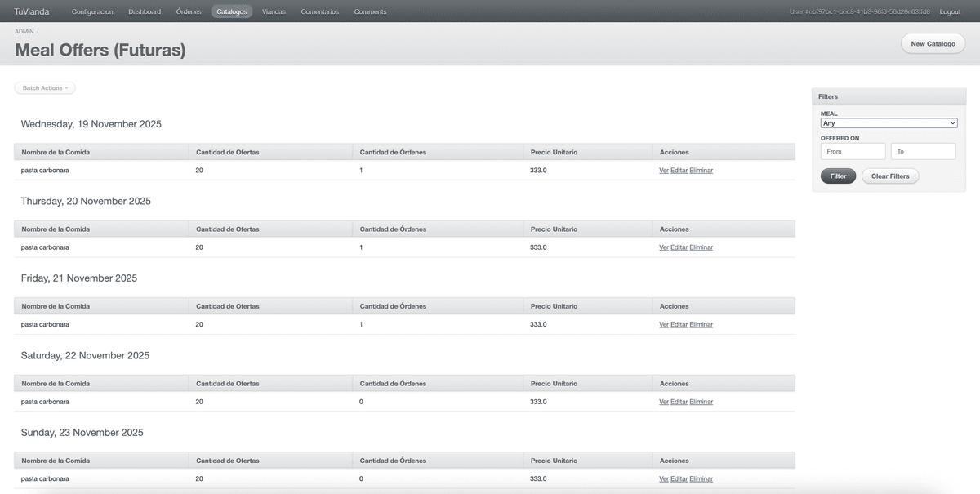The image size is (980, 494).
Task: Open the Batch Actions dropdown
Action: pos(45,88)
